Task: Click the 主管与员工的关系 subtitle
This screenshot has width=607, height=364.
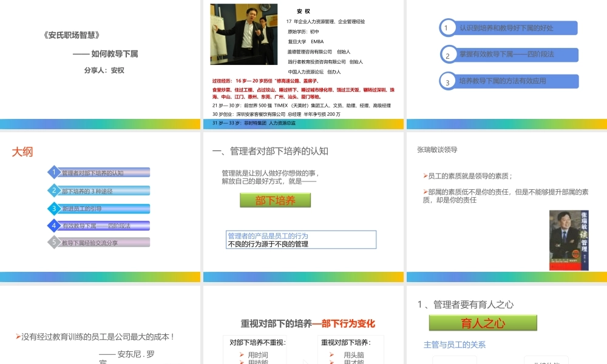Action: tap(455, 345)
